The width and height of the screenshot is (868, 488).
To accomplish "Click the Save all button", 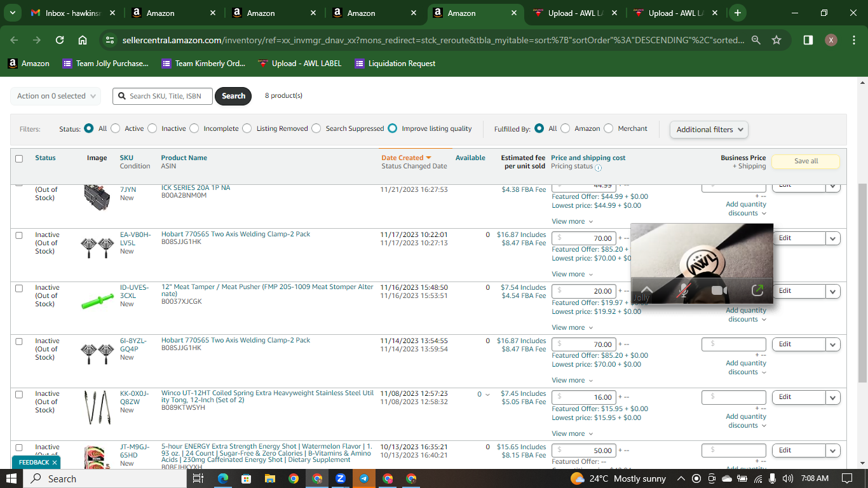I will 806,161.
